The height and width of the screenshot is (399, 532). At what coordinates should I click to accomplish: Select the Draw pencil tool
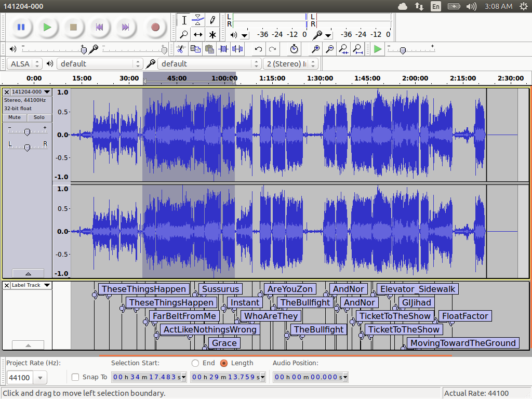(212, 20)
